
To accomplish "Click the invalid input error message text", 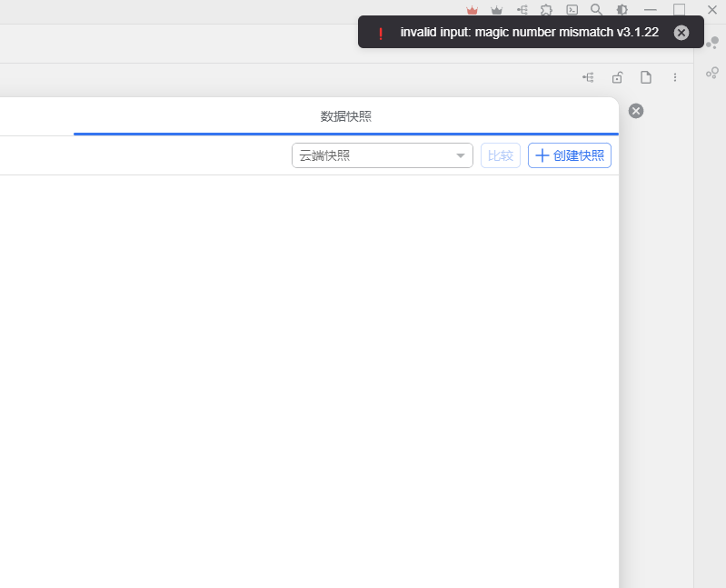I will coord(529,32).
